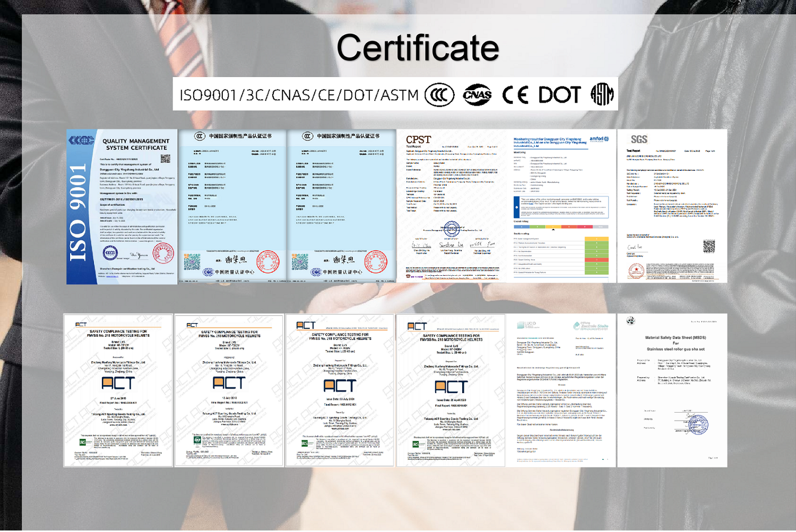Click the amfori logo on the monitoring document

point(599,139)
